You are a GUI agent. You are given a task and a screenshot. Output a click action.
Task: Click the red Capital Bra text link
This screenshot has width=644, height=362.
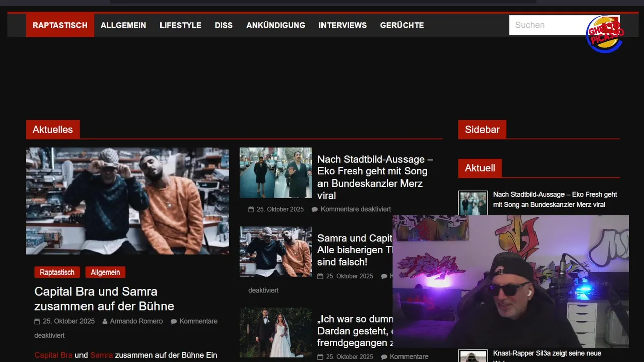(x=53, y=355)
